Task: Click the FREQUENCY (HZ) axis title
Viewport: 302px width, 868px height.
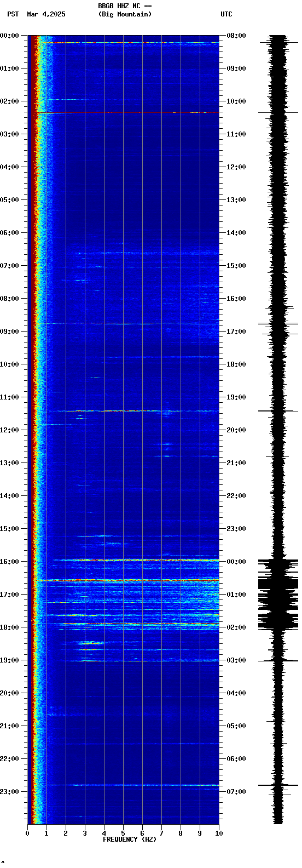Action: tap(130, 840)
